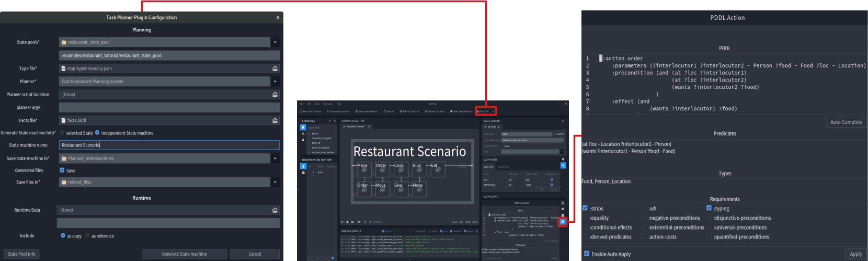868x261 pixels.
Task: Select the execution history icon below hourglass
Action: click(303, 172)
